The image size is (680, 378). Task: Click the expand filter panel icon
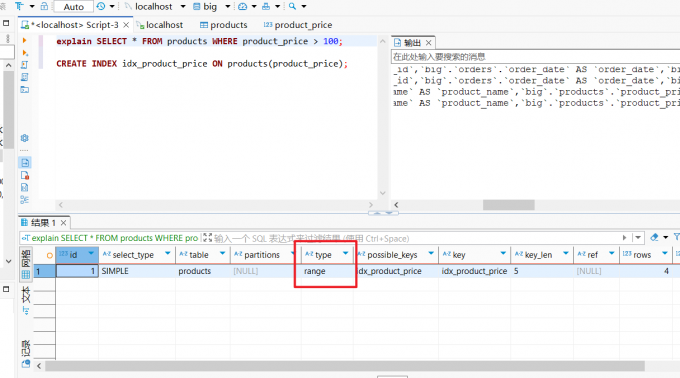coord(208,238)
